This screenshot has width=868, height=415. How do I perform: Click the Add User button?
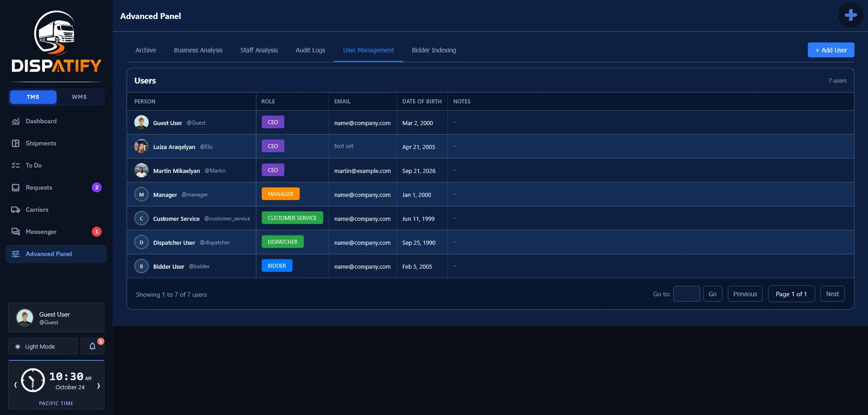point(831,50)
